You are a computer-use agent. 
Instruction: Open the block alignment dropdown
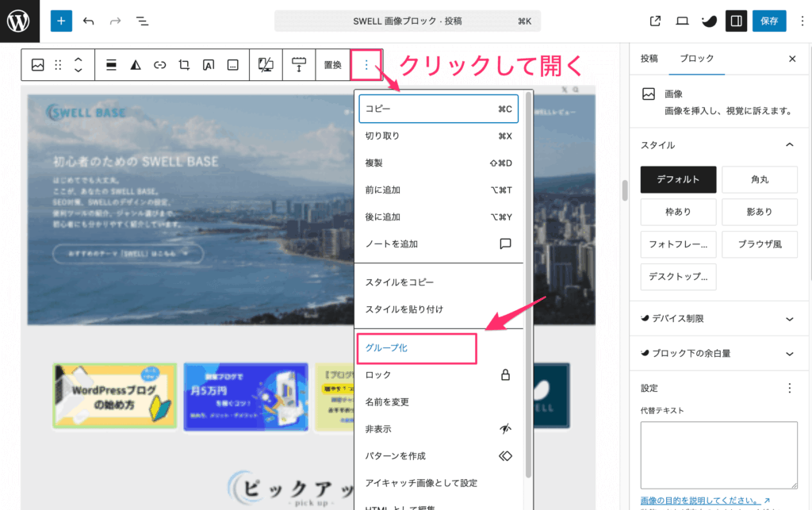(111, 64)
